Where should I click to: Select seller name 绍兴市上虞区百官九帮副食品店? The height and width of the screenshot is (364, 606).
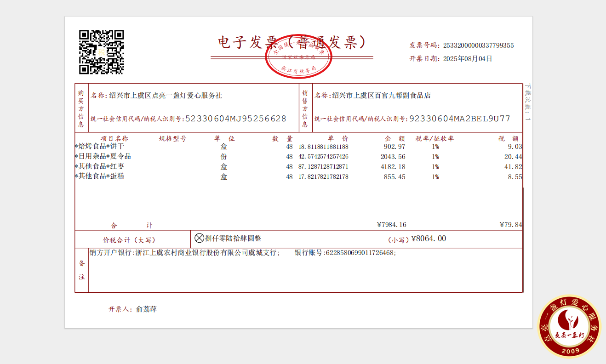click(382, 96)
